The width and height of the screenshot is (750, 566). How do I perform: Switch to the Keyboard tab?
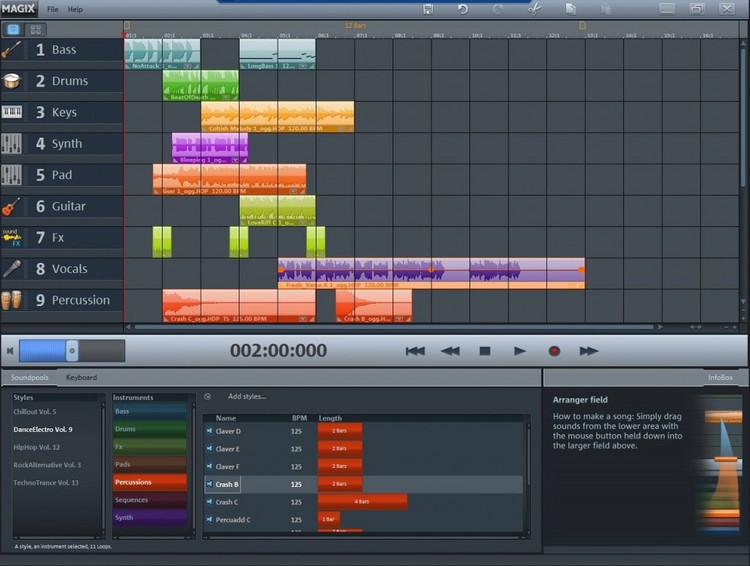(x=81, y=378)
